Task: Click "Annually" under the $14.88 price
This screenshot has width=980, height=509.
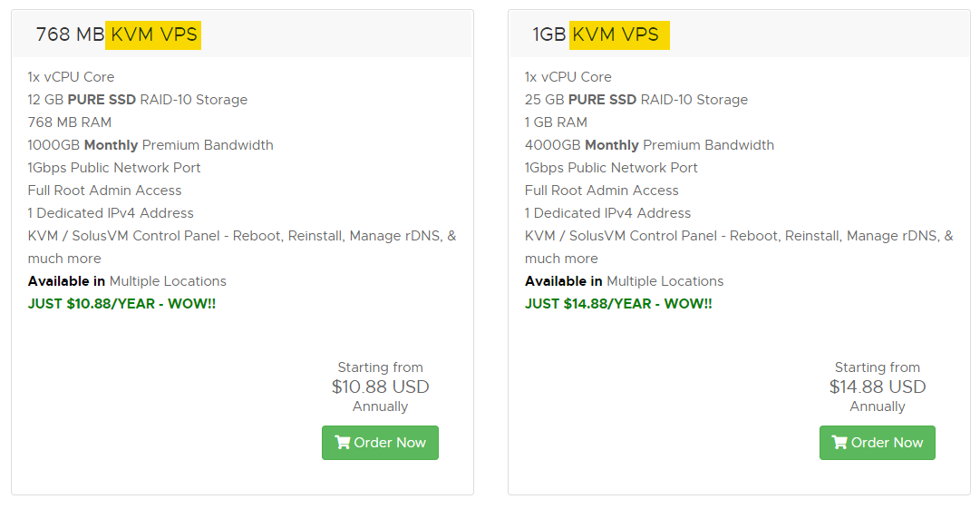Action: (878, 406)
